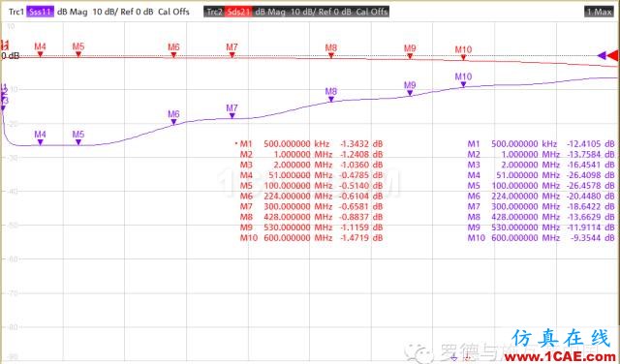Select red marker row 'M10 600.000000 MHz -1.4719 dB'
The height and width of the screenshot is (364, 620).
click(x=311, y=238)
